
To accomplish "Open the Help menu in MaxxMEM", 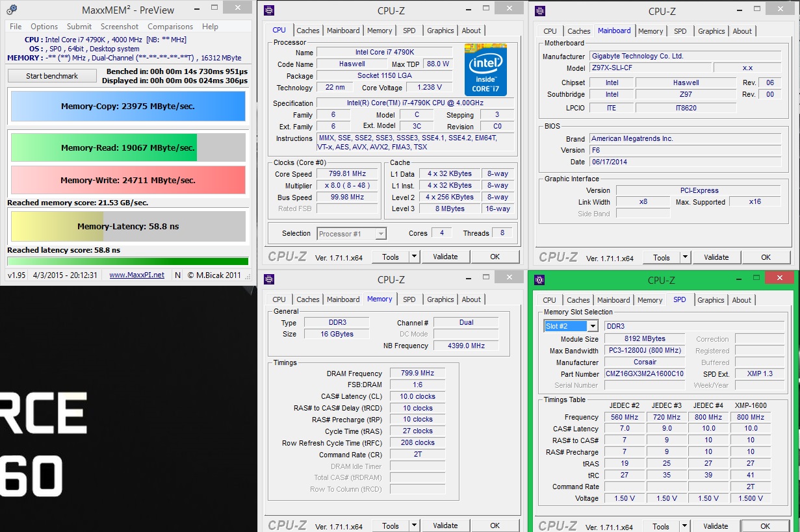I will click(210, 27).
